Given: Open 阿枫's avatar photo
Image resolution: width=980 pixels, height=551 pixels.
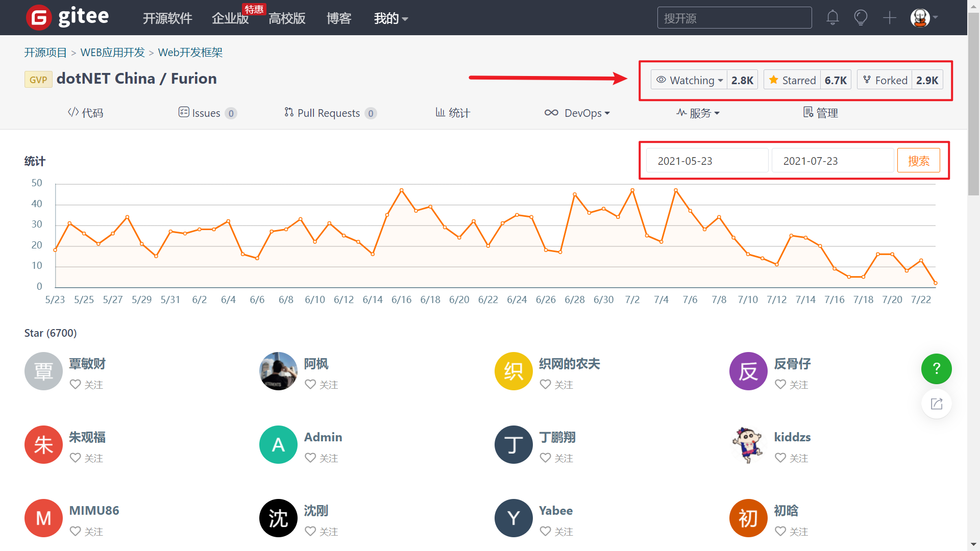Looking at the screenshot, I should coord(278,371).
